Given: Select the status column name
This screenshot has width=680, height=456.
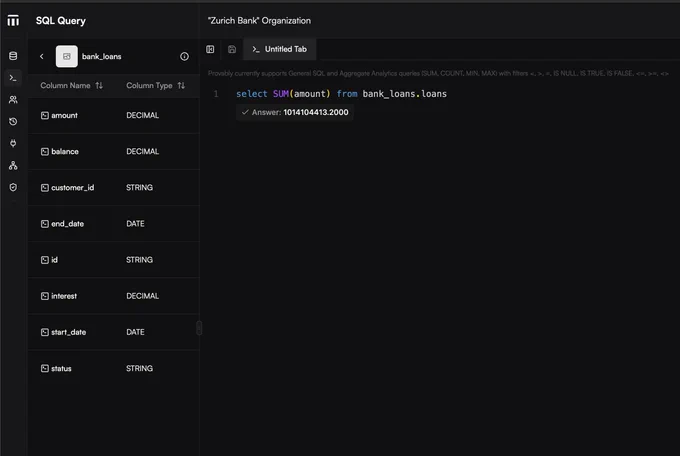Looking at the screenshot, I should tap(61, 368).
